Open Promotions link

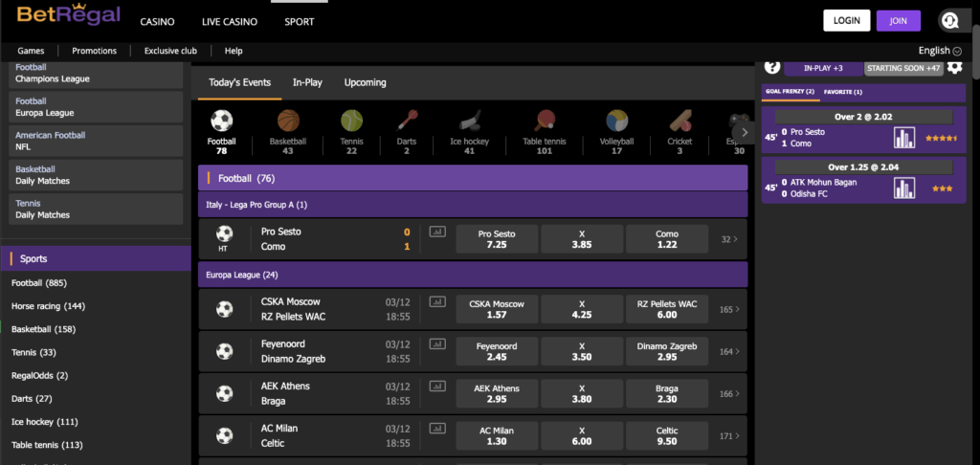pyautogui.click(x=95, y=51)
